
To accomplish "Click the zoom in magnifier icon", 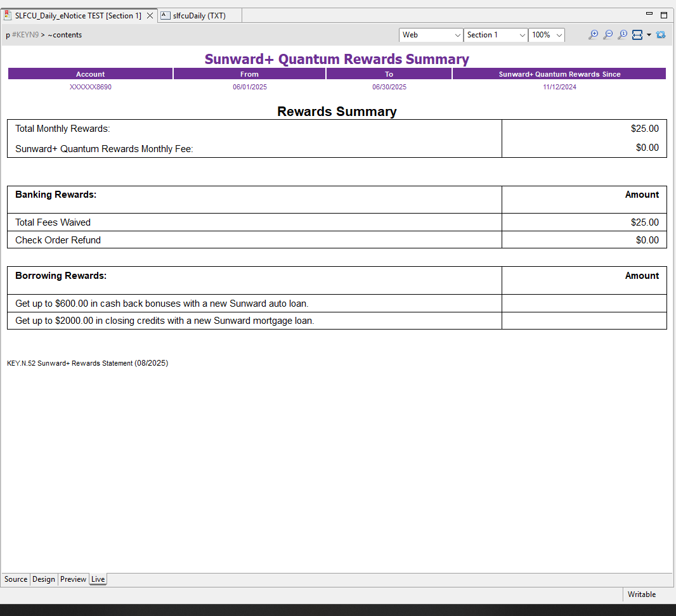I will 593,35.
